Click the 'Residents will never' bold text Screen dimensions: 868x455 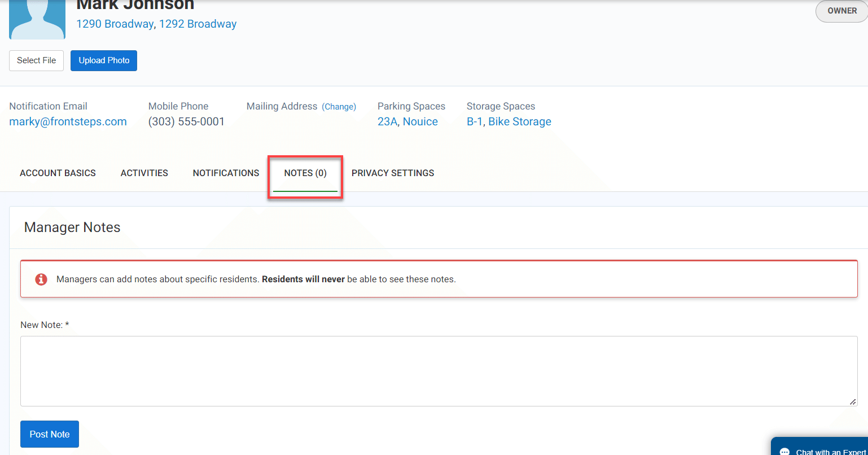[x=304, y=279]
